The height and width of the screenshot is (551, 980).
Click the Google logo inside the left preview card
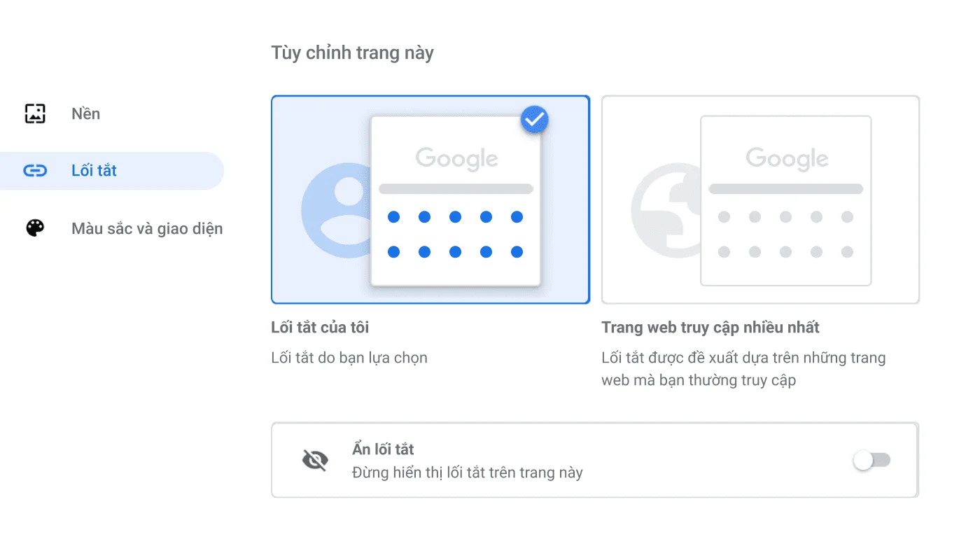pos(456,158)
